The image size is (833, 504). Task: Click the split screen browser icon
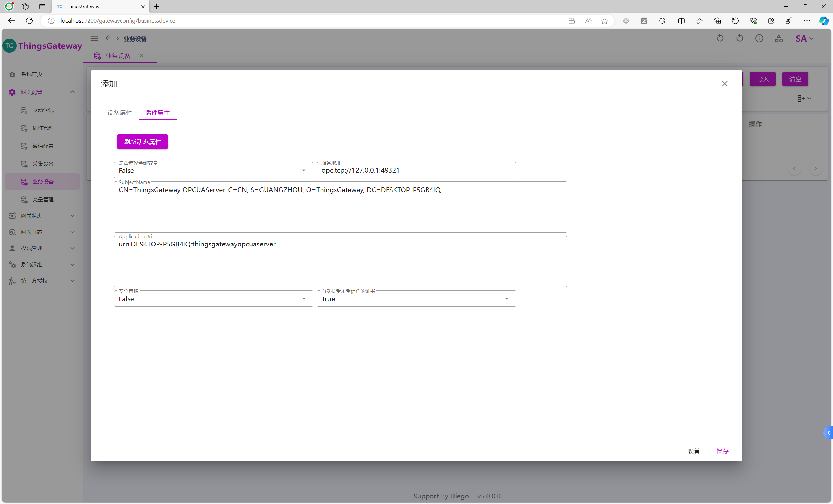tap(681, 20)
